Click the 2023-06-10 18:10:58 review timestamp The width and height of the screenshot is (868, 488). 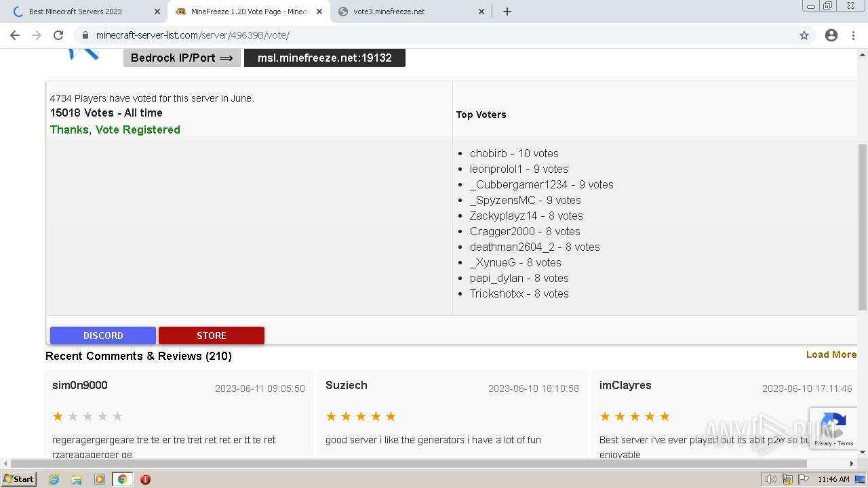click(x=534, y=388)
